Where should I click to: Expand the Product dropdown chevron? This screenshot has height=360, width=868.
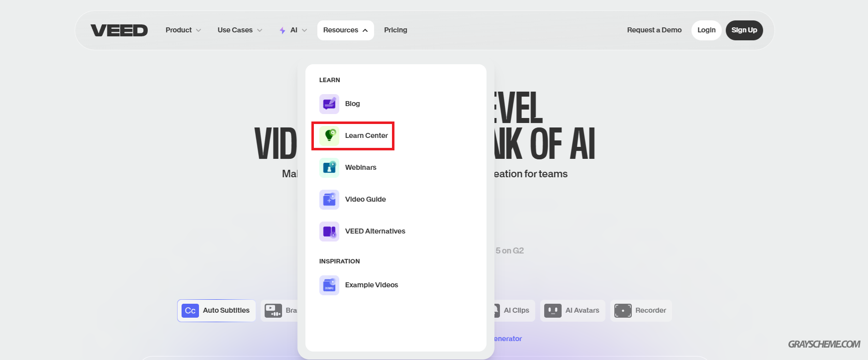pos(198,30)
